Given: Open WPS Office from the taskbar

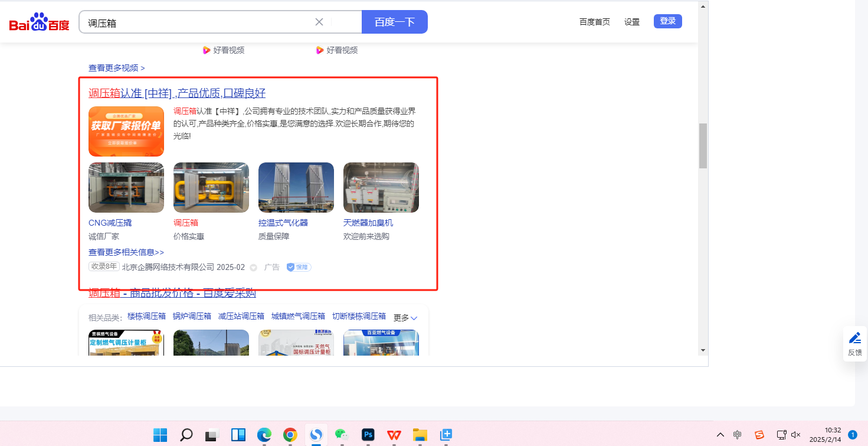Looking at the screenshot, I should (x=394, y=435).
